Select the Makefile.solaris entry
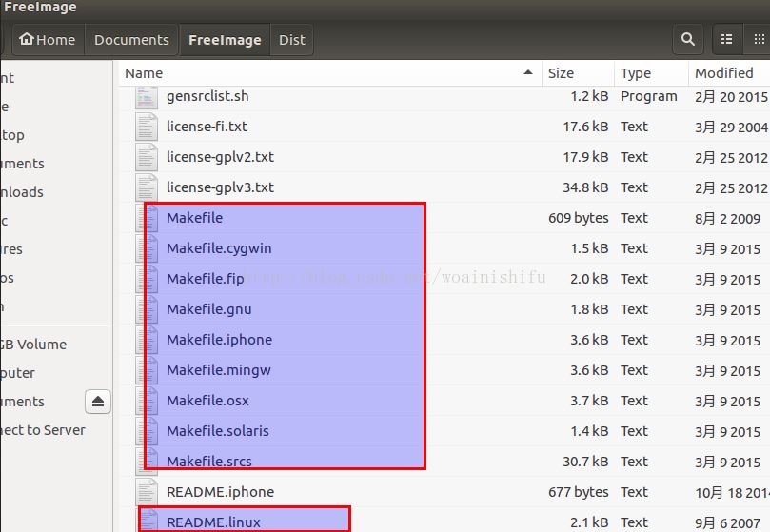This screenshot has height=532, width=770. pyautogui.click(x=218, y=431)
